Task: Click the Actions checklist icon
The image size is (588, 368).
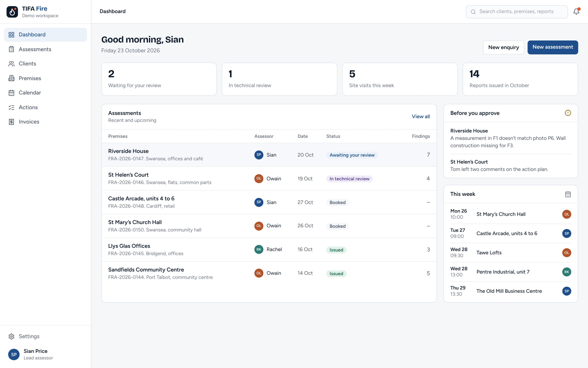Action: 11,107
